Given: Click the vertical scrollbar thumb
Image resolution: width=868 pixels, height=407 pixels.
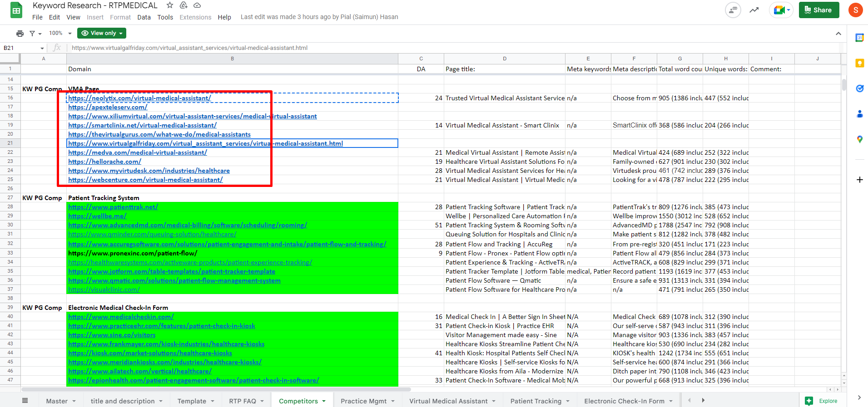Looking at the screenshot, I should click(844, 85).
